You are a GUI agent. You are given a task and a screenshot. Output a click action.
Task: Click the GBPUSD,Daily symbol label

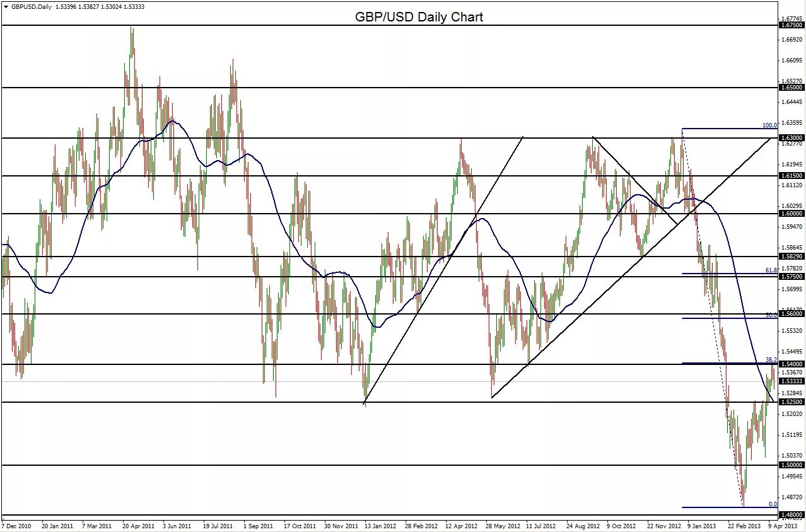coord(32,6)
